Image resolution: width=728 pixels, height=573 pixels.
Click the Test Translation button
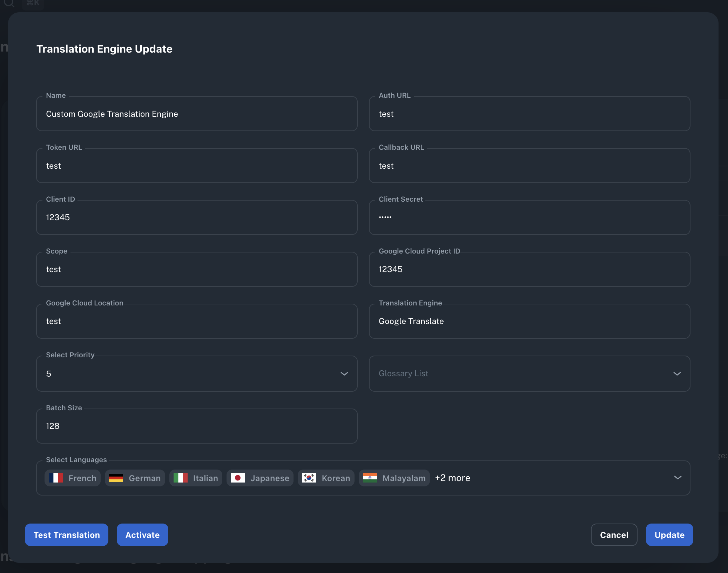pyautogui.click(x=66, y=535)
